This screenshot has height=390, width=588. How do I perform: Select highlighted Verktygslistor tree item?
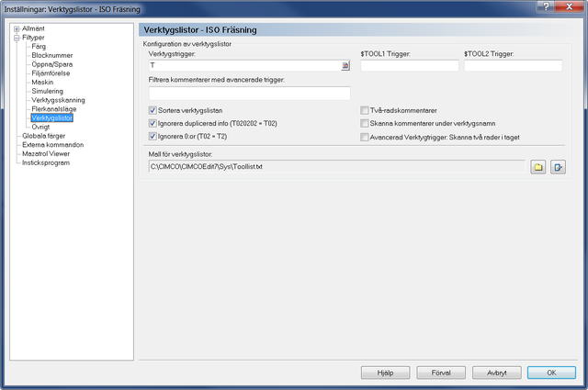coord(51,118)
